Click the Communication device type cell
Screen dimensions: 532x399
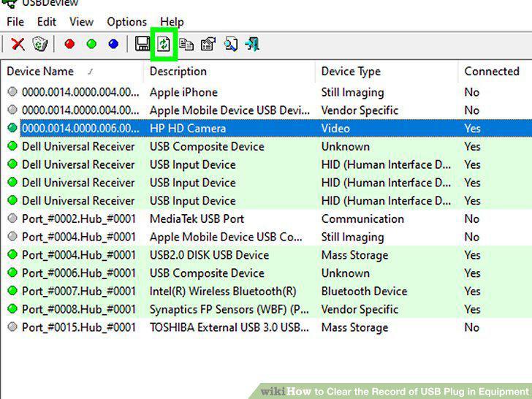click(362, 218)
